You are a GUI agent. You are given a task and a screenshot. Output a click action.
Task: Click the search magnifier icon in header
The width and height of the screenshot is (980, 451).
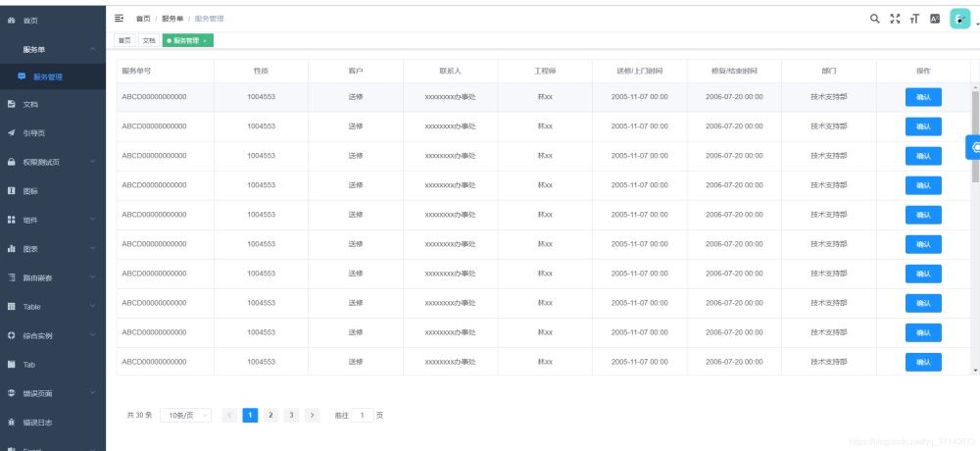tap(875, 19)
